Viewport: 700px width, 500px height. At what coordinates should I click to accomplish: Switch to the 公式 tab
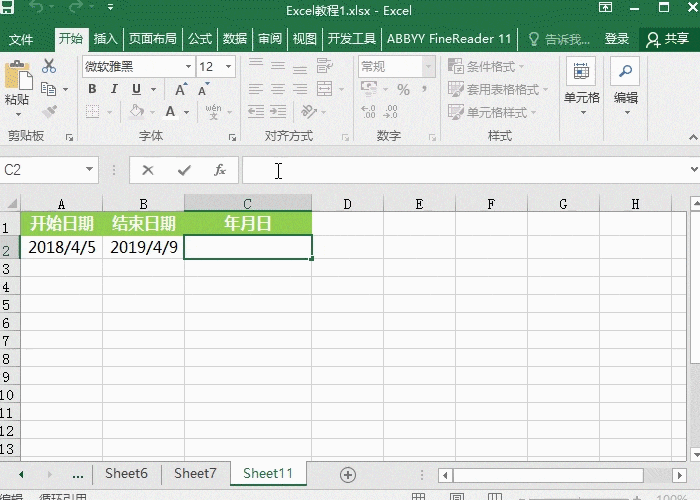200,39
